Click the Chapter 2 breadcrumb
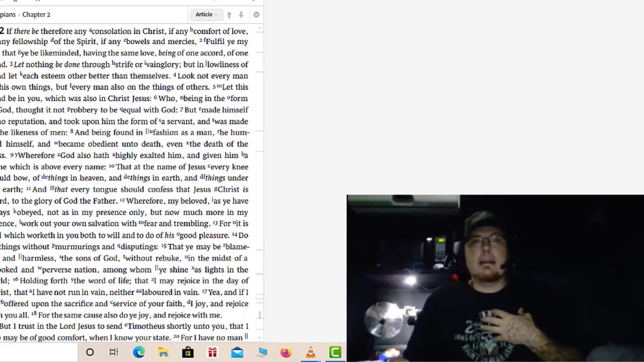This screenshot has width=644, height=362. tap(36, 15)
